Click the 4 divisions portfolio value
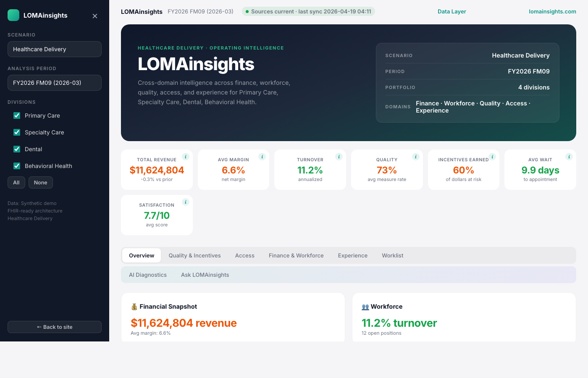Viewport: 588px width, 378px height. pos(534,87)
